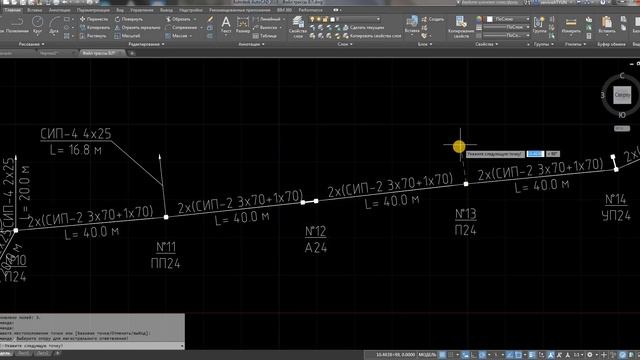Activate the Trim (Обрезать) command
This screenshot has width=640, height=360.
point(178,19)
